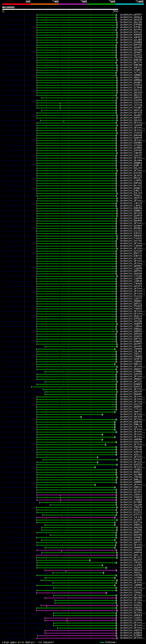The image size is (146, 644).
Task: Select hit label UniRef100_C0NQ68
Action: (x=131, y=500)
